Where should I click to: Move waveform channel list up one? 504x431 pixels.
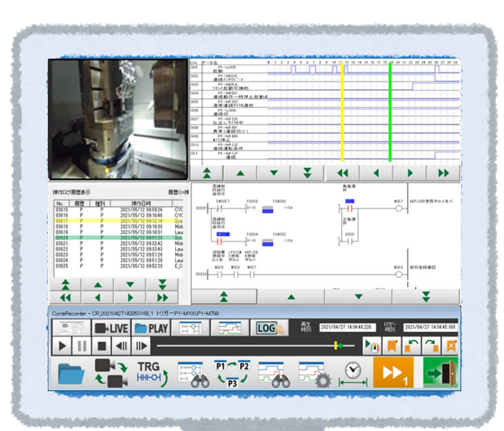tap(240, 173)
